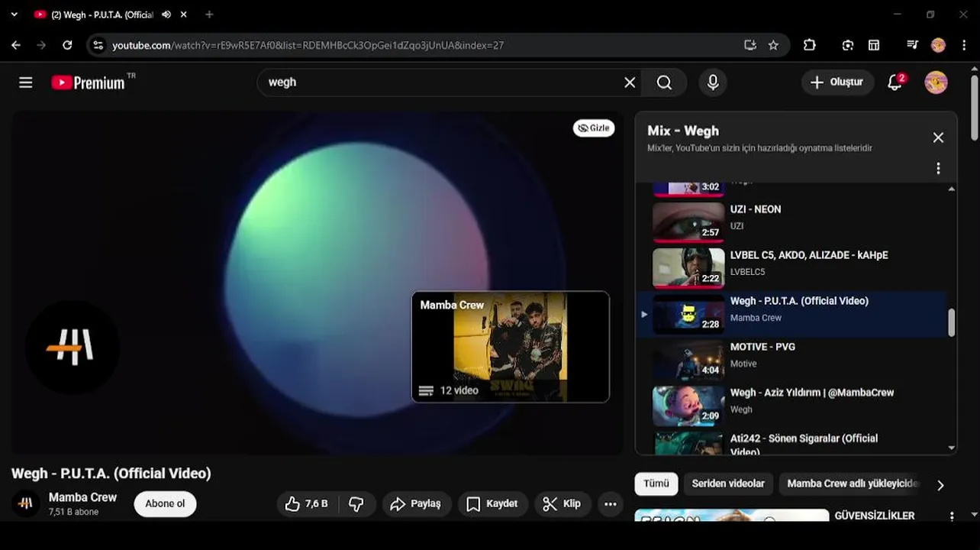
Task: Open the MOTIVE - PVG thumbnail
Action: click(x=688, y=360)
